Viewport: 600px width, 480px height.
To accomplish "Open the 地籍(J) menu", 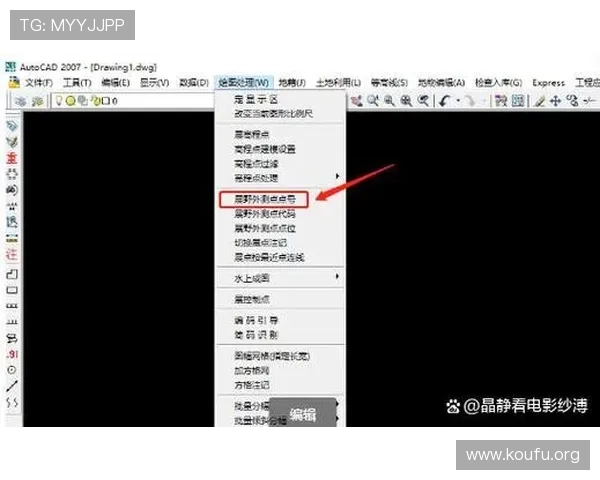I will point(292,82).
